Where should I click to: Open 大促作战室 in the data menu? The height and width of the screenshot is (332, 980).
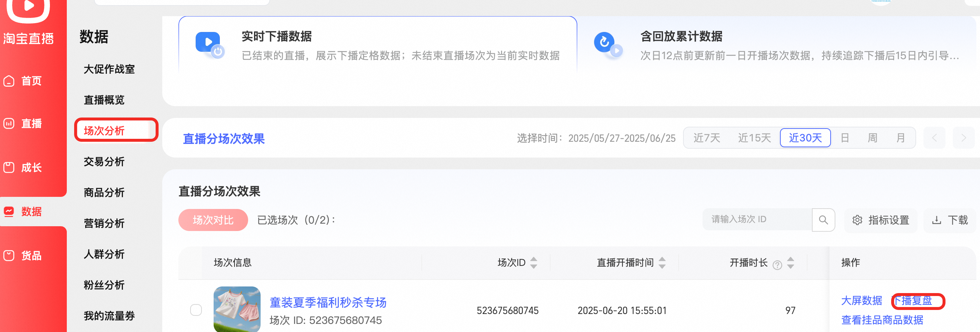(x=109, y=69)
